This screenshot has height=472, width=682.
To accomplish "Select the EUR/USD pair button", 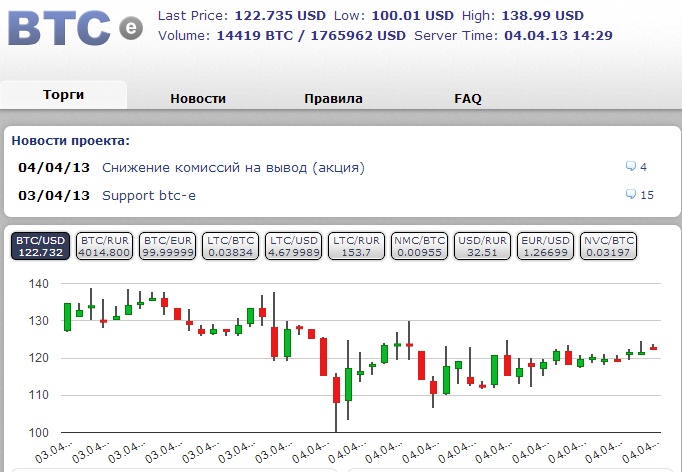I will 545,246.
